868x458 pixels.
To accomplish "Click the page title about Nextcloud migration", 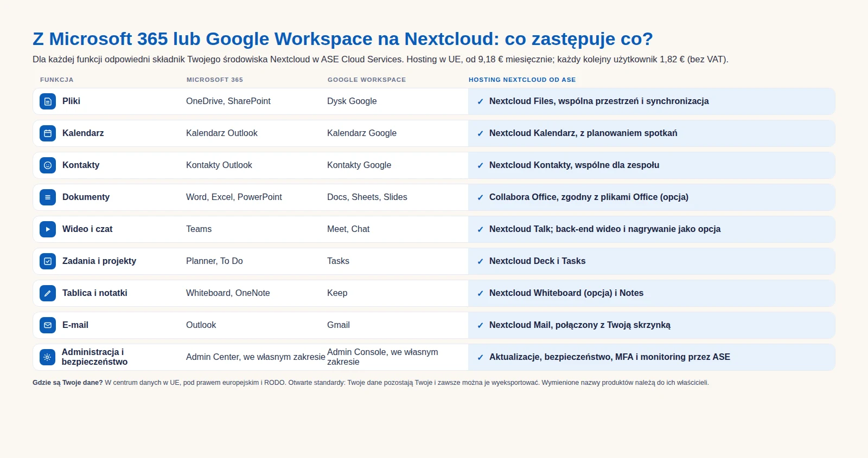I will pos(343,39).
